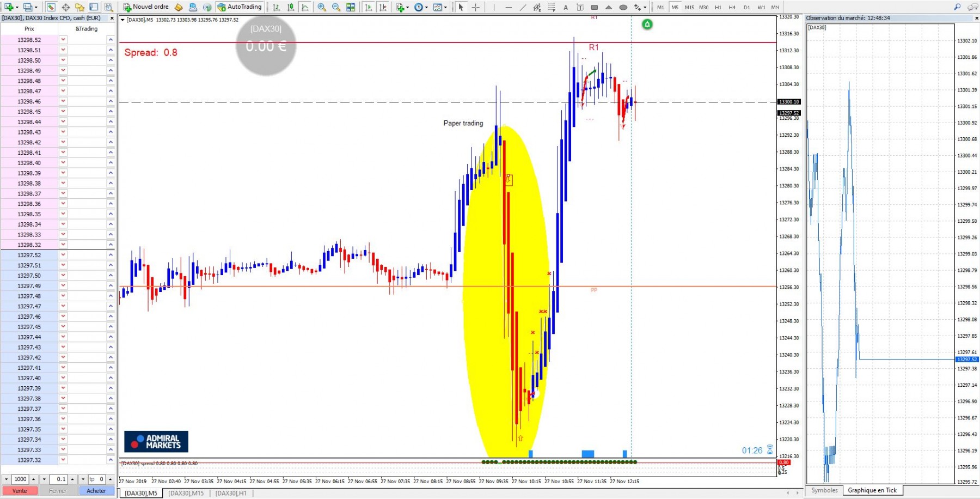Select the Fibonacci retracement tool
The width and height of the screenshot is (980, 499).
[552, 7]
